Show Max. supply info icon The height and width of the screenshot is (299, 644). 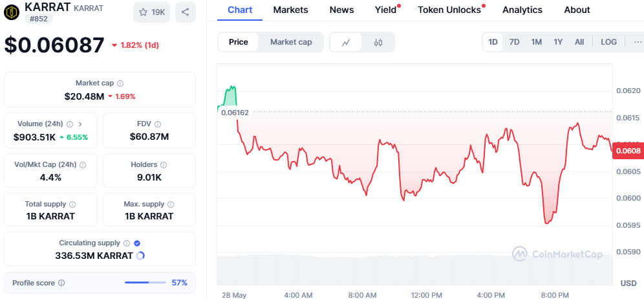[x=171, y=205]
